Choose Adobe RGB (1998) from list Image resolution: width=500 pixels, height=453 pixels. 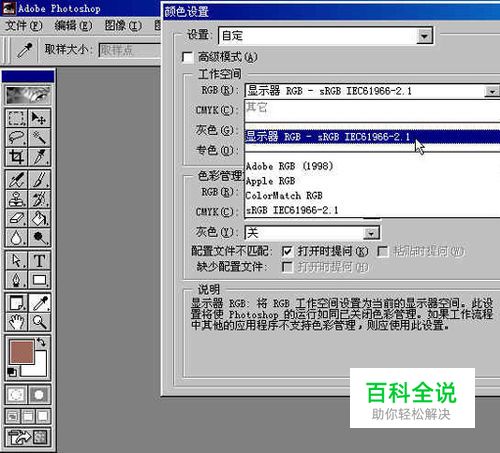pyautogui.click(x=372, y=166)
